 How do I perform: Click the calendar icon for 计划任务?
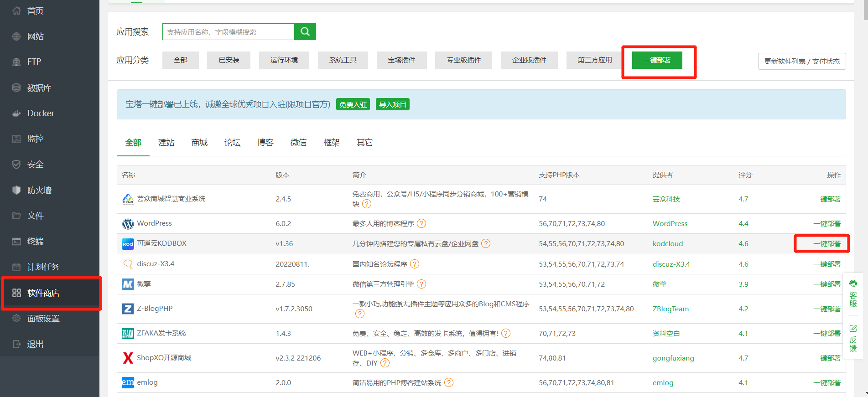[x=16, y=267]
